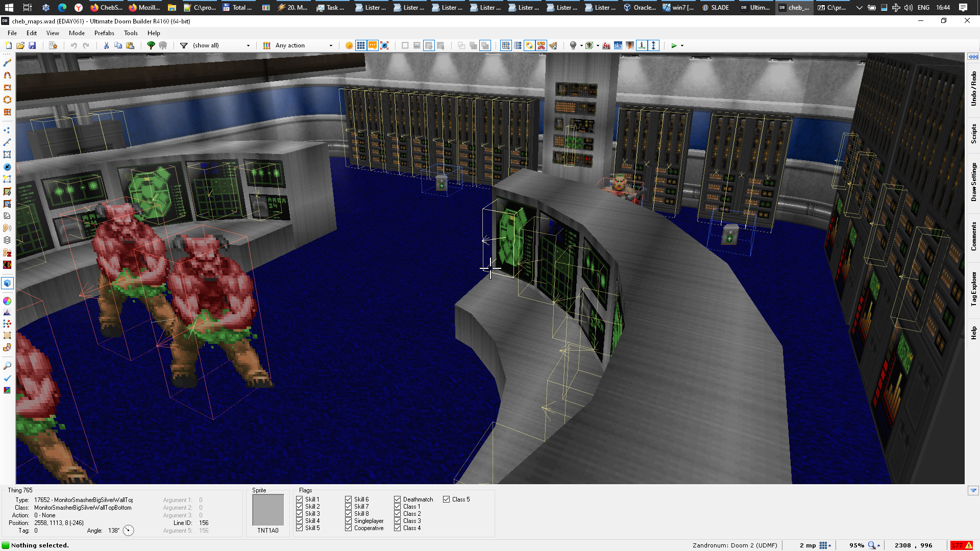
Task: Save the map with the floppy disk icon
Action: 32,45
